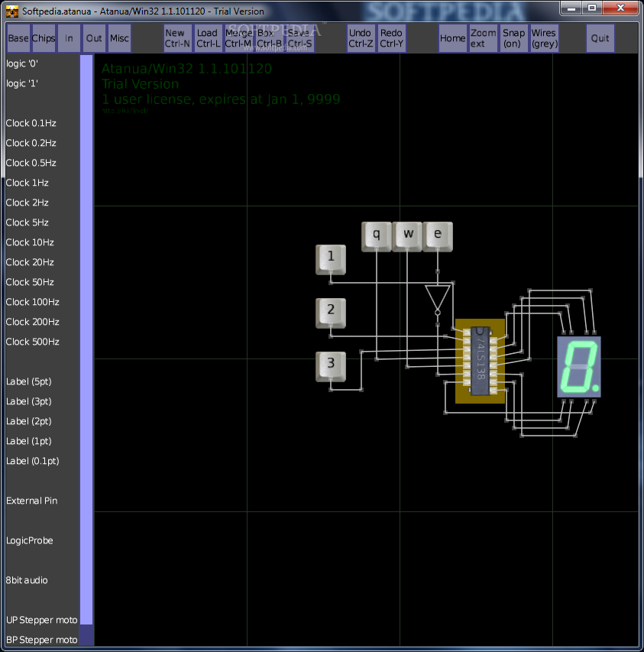Switch to the Misc components tab
The height and width of the screenshot is (652, 644).
[x=120, y=38]
